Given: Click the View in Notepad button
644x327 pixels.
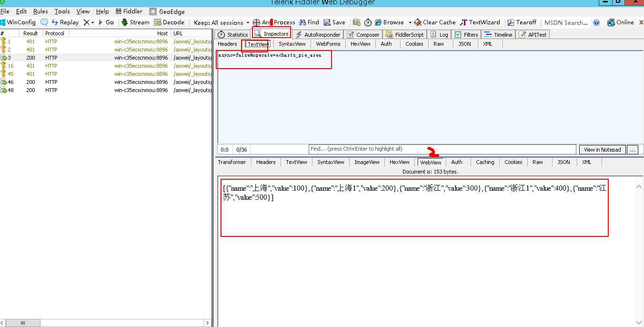Looking at the screenshot, I should pos(602,150).
